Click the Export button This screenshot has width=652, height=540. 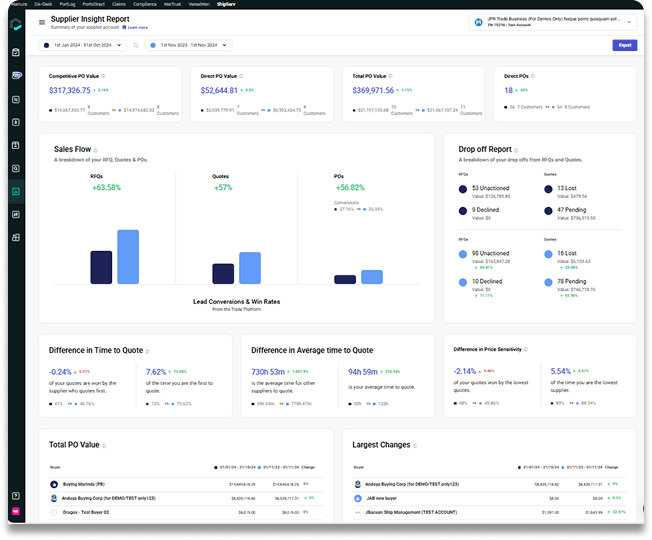click(625, 45)
